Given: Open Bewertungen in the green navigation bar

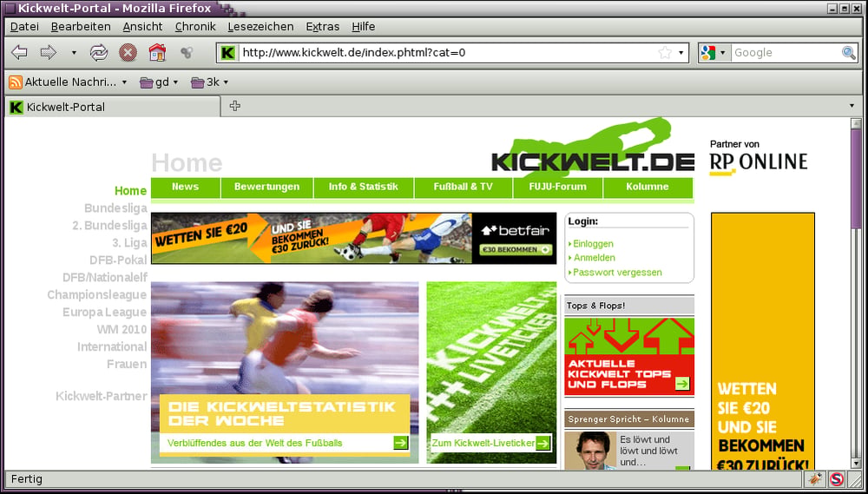Looking at the screenshot, I should [266, 188].
